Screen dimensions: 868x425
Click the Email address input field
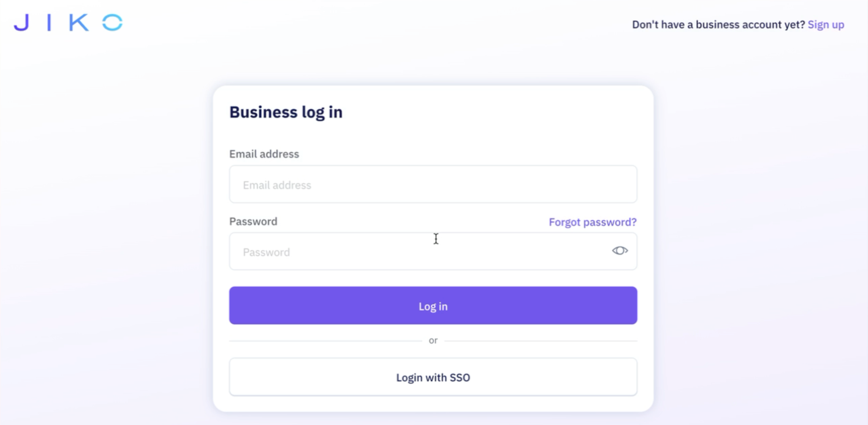coord(433,185)
